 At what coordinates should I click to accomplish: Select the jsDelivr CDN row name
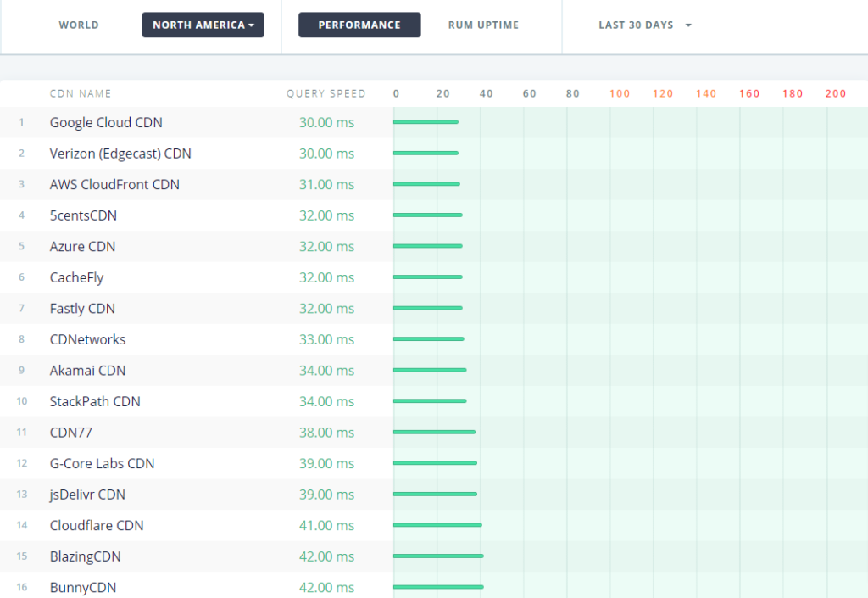pyautogui.click(x=87, y=495)
